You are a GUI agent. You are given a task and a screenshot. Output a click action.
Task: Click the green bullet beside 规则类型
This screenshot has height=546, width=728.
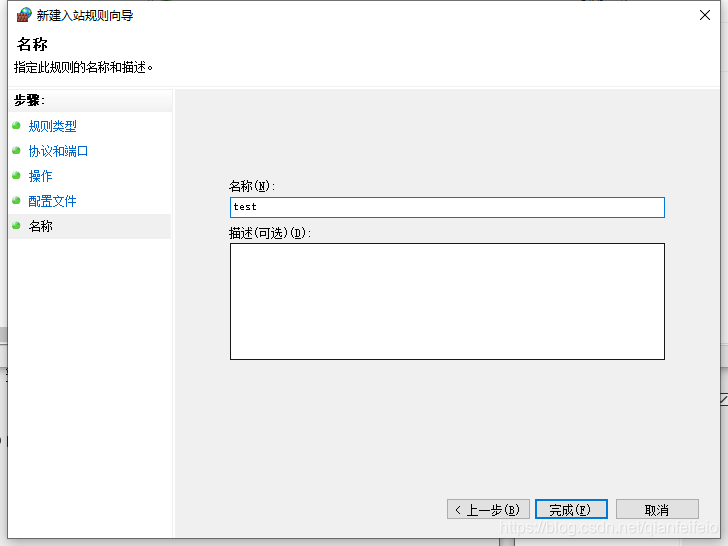coord(16,125)
